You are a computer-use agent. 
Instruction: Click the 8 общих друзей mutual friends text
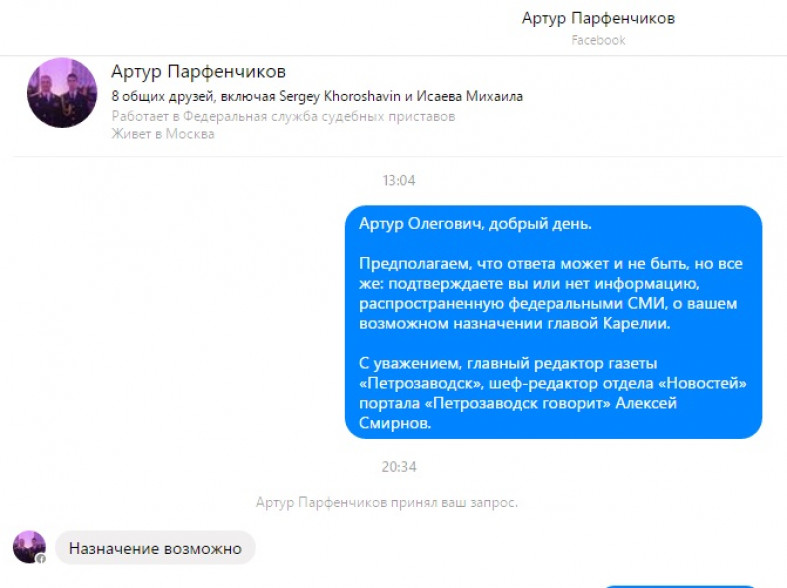point(160,97)
